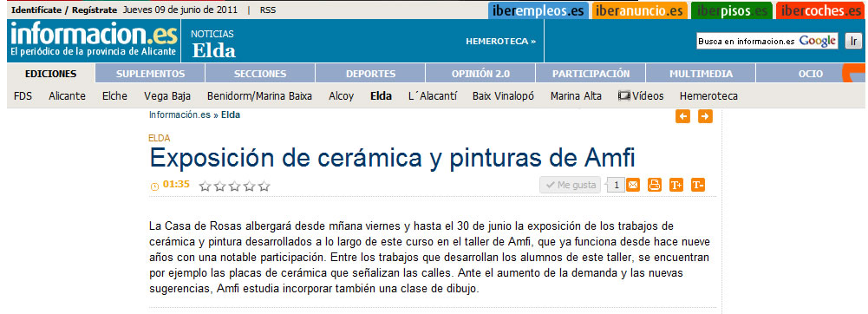The height and width of the screenshot is (314, 868).
Task: Open the ibercoches.es banner tab
Action: pyautogui.click(x=821, y=10)
